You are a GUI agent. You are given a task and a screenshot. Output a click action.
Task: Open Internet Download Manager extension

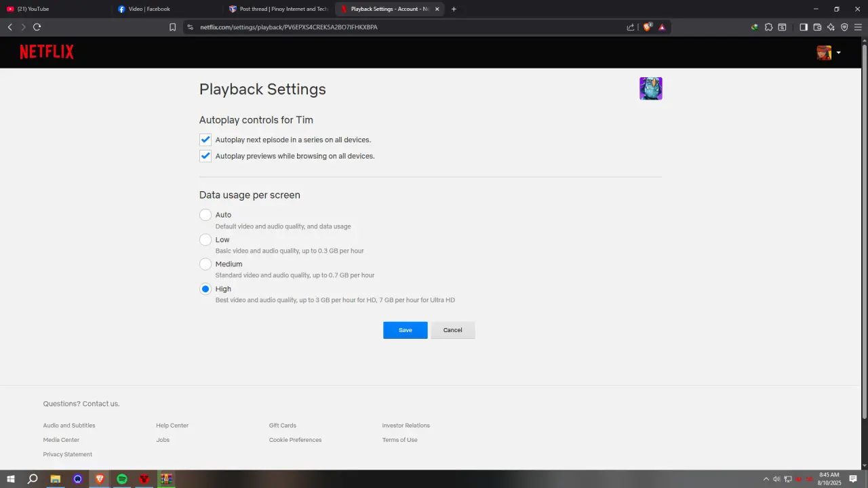[x=755, y=27]
